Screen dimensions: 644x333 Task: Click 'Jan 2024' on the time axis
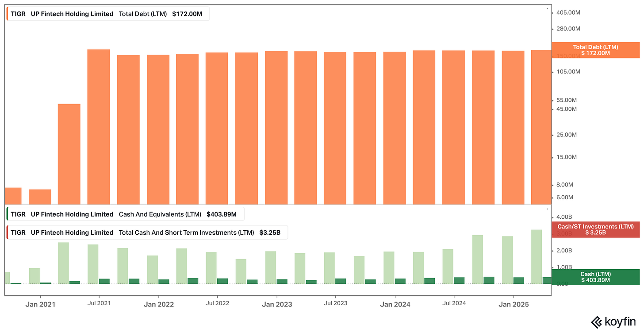395,304
